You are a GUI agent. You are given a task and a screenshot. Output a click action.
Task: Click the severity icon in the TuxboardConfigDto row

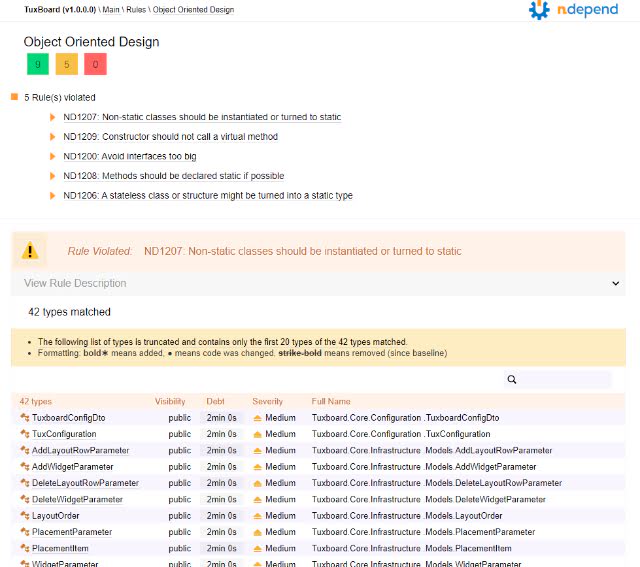[257, 418]
